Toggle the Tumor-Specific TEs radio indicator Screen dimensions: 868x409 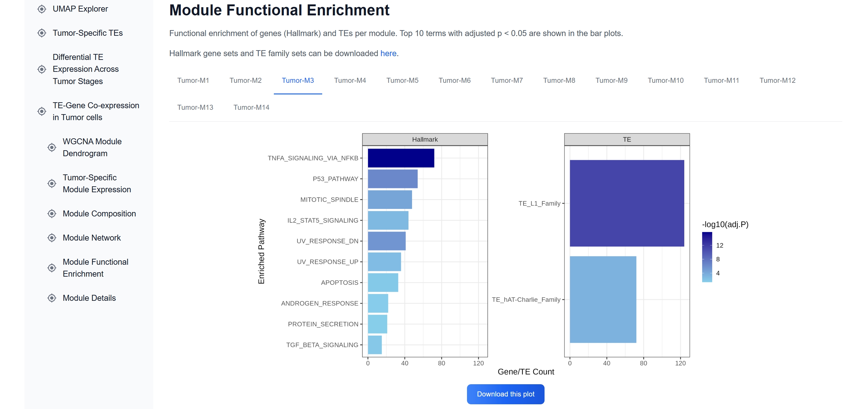42,33
